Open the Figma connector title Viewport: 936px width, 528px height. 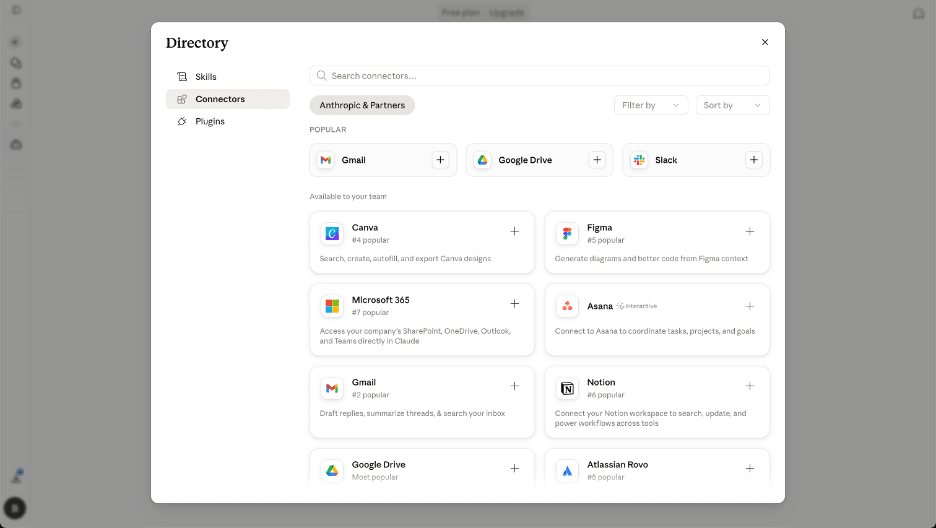pyautogui.click(x=599, y=227)
